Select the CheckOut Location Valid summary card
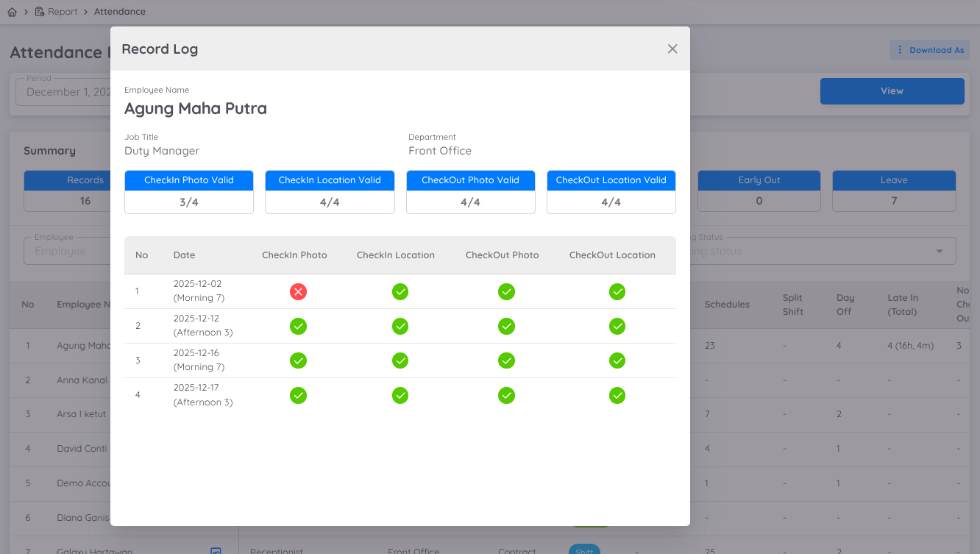980x554 pixels. pyautogui.click(x=611, y=192)
